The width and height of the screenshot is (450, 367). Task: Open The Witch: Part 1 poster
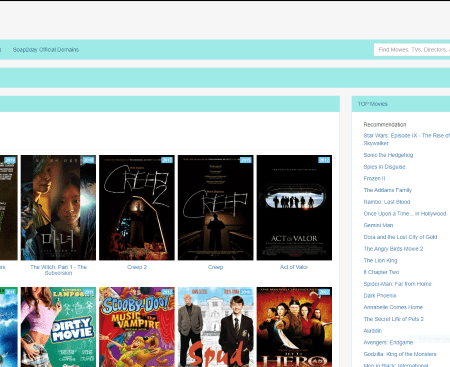click(x=58, y=207)
